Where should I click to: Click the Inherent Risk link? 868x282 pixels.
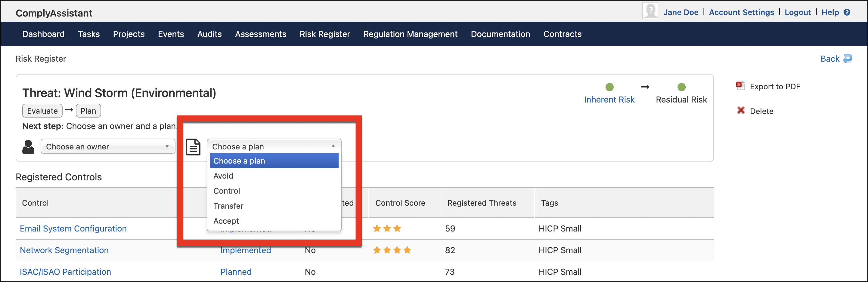pos(609,100)
